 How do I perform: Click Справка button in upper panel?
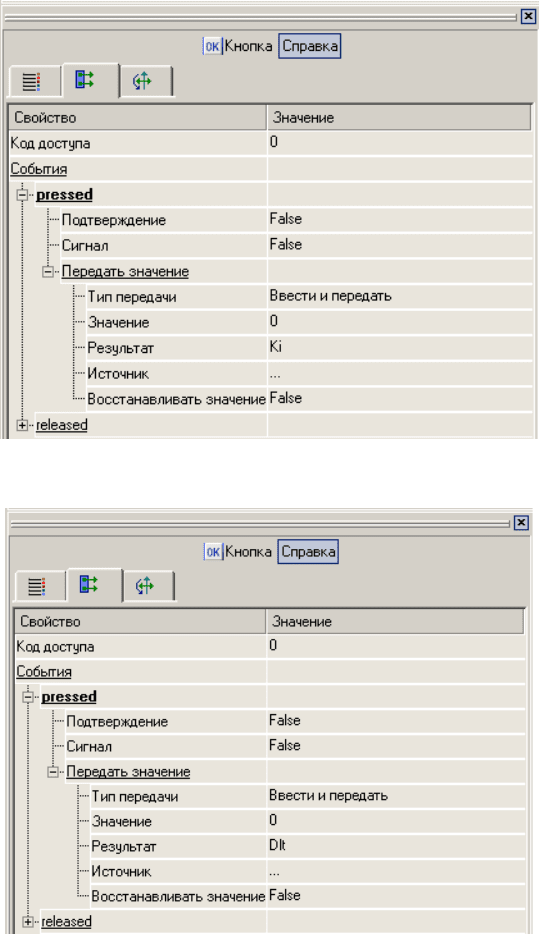coord(310,46)
